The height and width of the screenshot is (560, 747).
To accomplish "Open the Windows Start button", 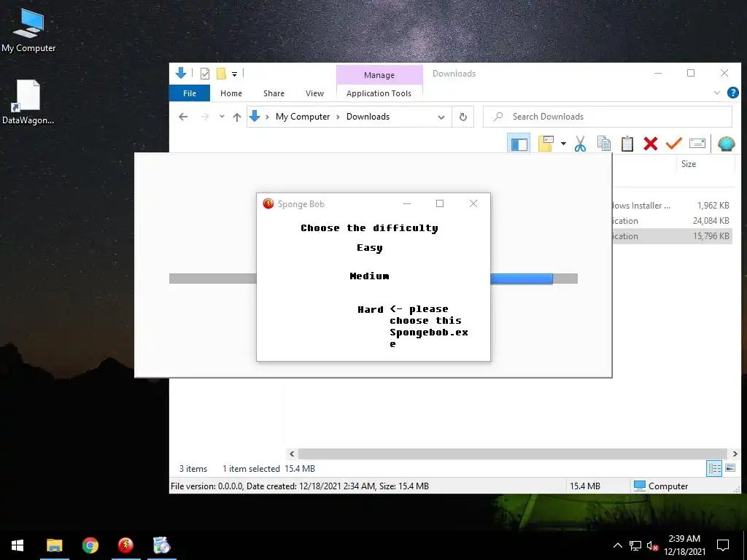I will click(18, 545).
